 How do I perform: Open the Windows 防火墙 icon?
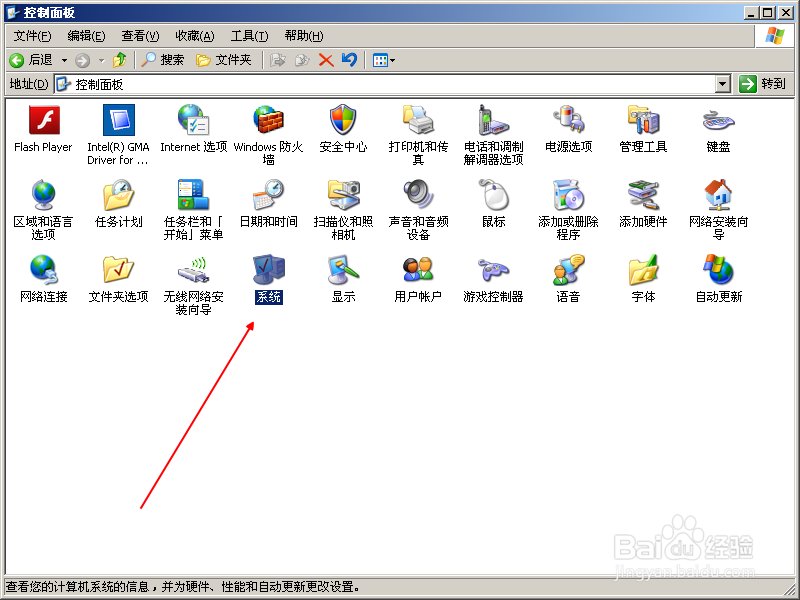point(268,121)
